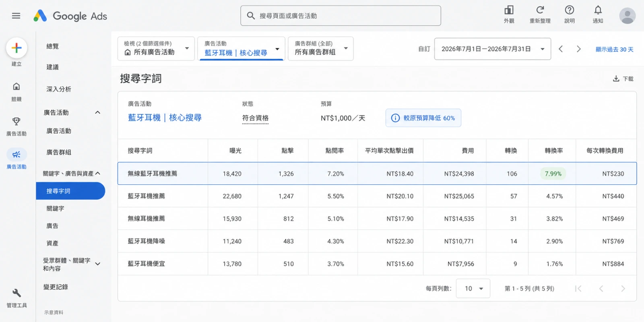Expand 受眾群體、關鍵字和內容 section
The width and height of the screenshot is (644, 322).
(x=98, y=264)
